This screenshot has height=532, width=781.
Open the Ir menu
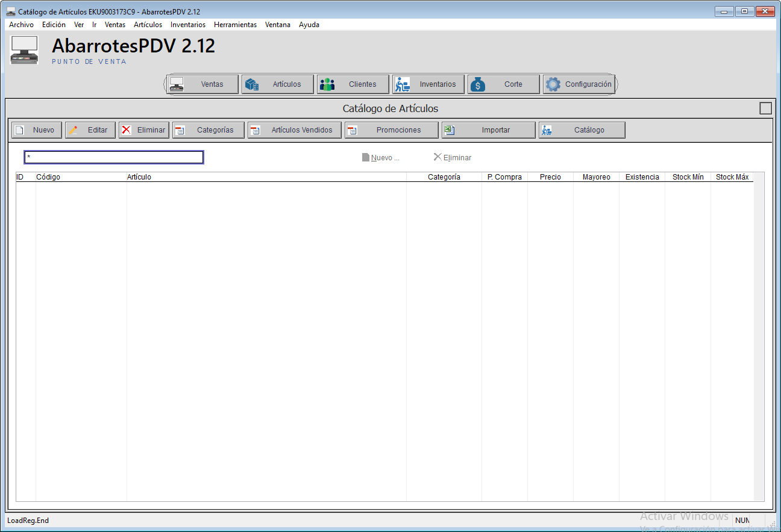click(x=95, y=25)
